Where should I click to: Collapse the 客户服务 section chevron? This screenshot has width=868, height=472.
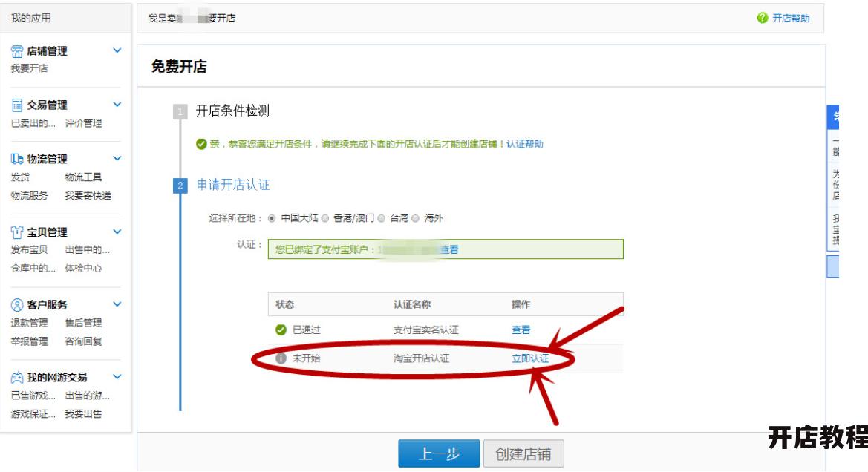pos(117,304)
